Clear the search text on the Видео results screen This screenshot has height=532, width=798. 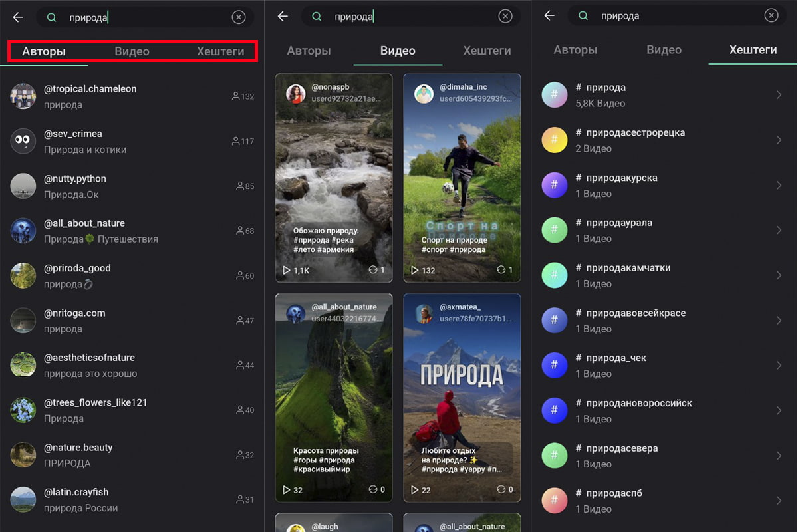point(505,17)
